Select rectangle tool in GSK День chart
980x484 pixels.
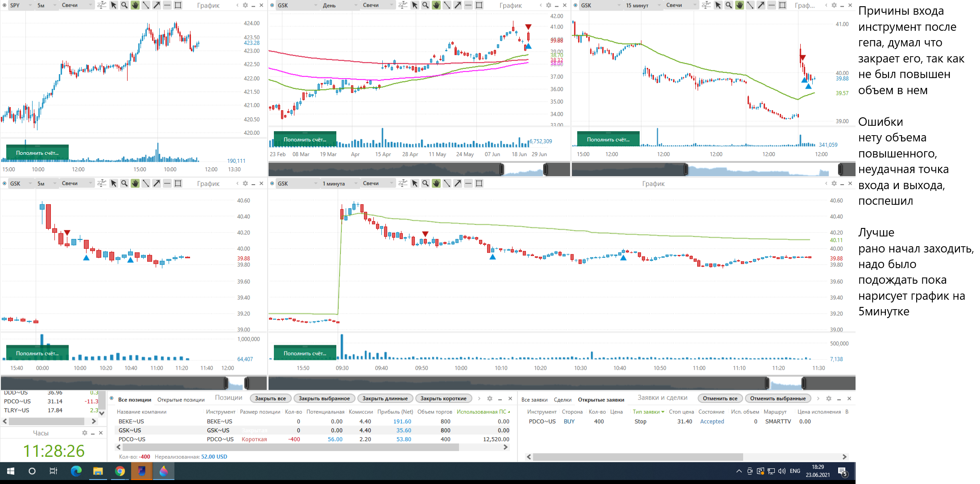[479, 5]
